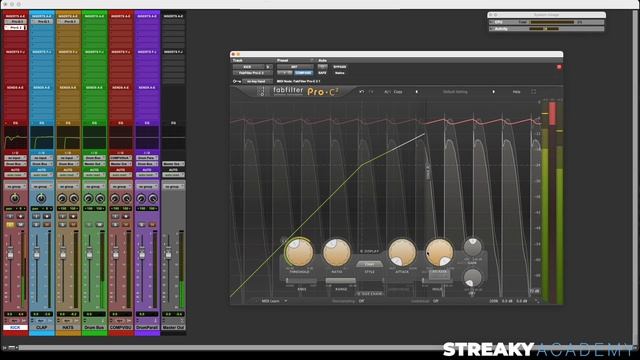
Task: Click the DrumParall right pan knob
Action: pyautogui.click(x=153, y=198)
